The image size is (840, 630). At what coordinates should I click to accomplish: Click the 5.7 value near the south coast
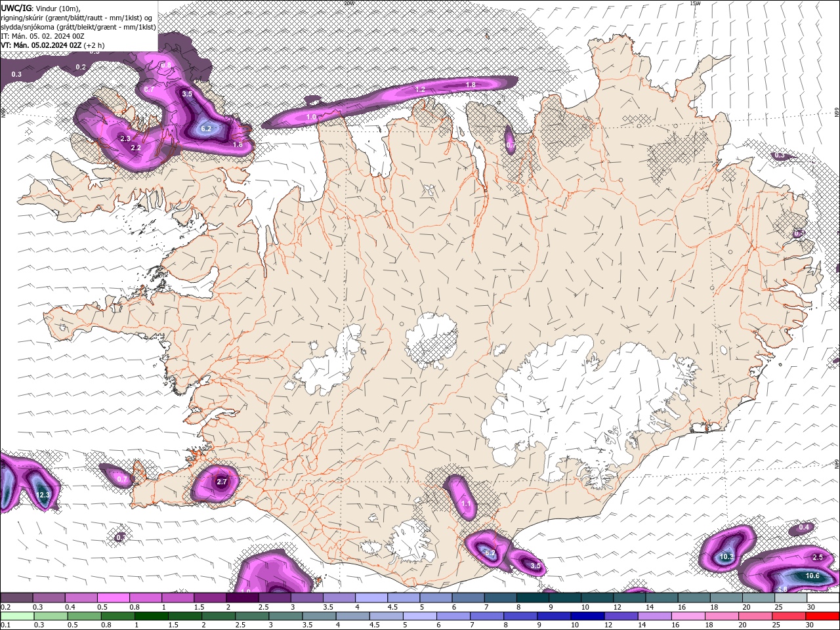pyautogui.click(x=490, y=553)
